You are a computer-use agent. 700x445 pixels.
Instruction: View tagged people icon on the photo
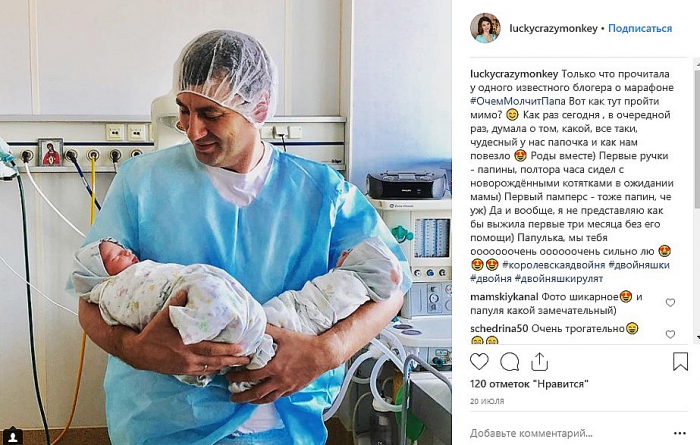[12, 435]
